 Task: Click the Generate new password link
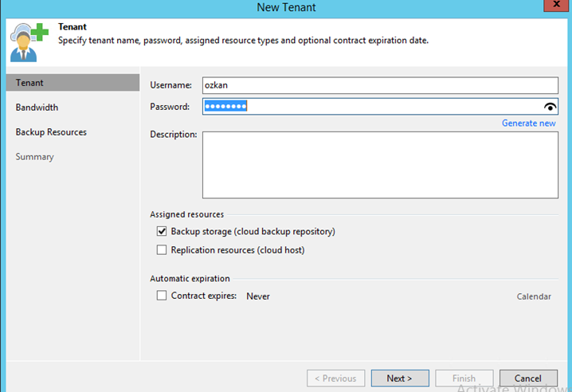[529, 123]
